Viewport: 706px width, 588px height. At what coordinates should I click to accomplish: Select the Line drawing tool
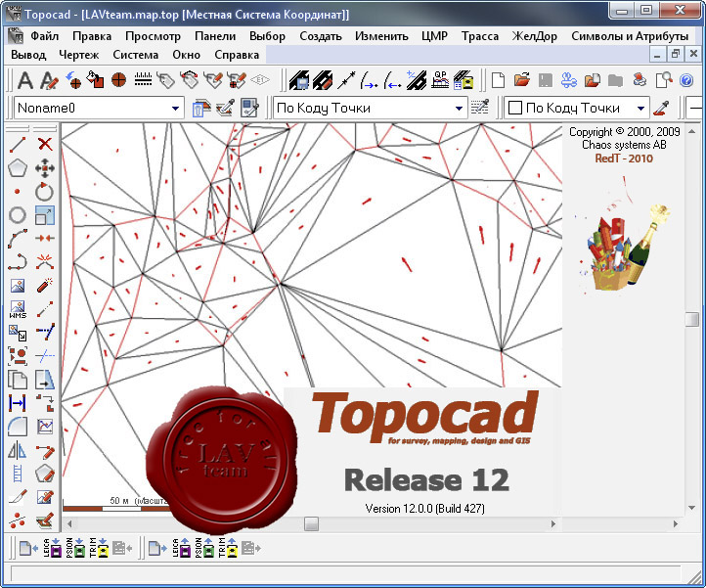(18, 145)
